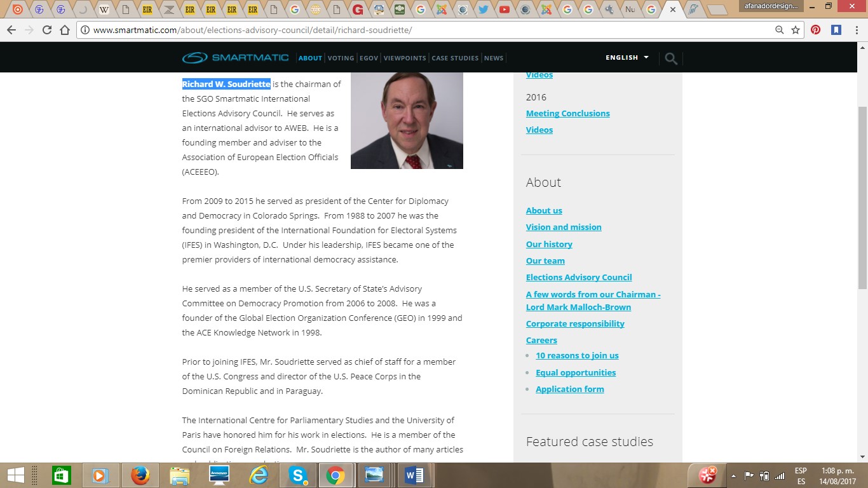Open Our team link
The image size is (868, 488).
(545, 261)
